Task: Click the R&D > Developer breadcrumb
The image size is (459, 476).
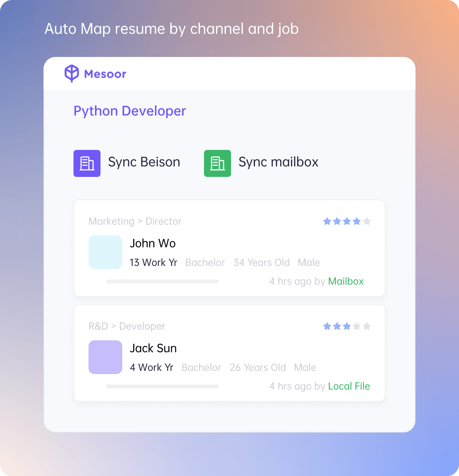Action: pyautogui.click(x=127, y=326)
